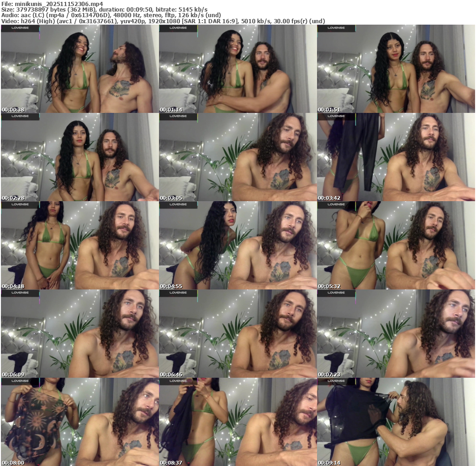This screenshot has height=466, width=476.
Task: Select the Audio line showing aac (LC)
Action: (111, 15)
